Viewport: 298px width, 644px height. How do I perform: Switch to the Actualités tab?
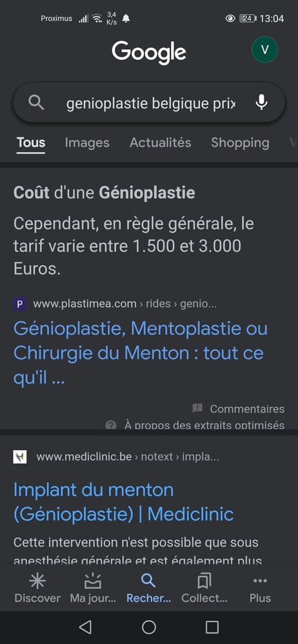(160, 142)
